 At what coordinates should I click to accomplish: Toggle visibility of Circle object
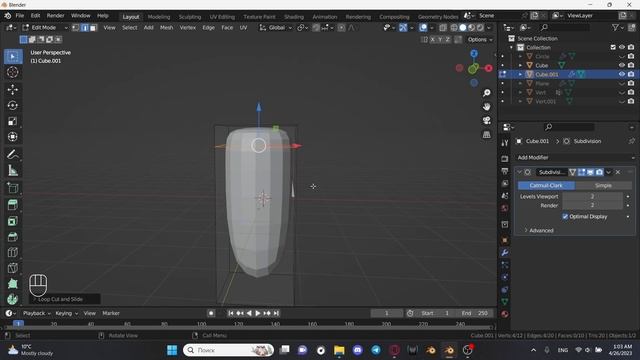(622, 56)
